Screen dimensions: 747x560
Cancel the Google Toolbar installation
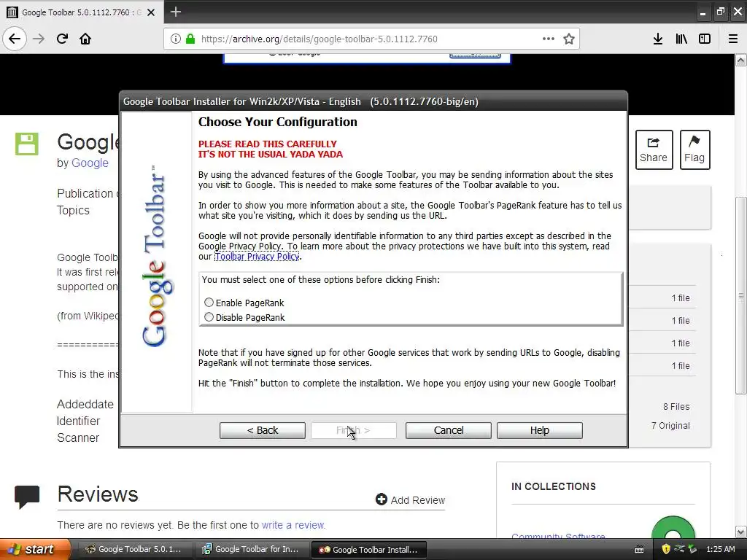449,430
